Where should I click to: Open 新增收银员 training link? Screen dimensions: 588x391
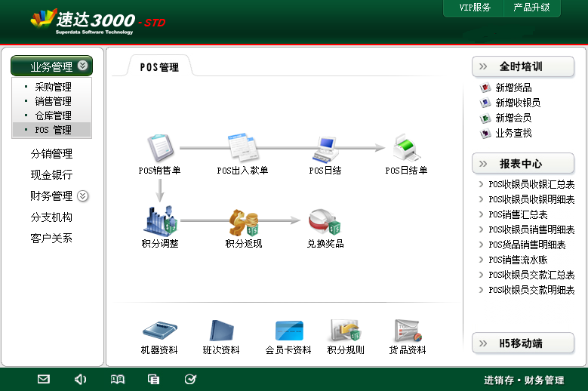518,103
